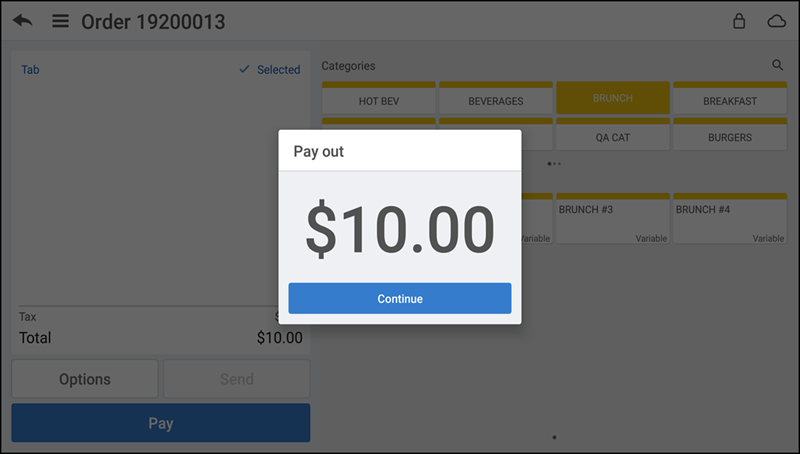Click the blue Pay button
800x454 pixels.
161,423
